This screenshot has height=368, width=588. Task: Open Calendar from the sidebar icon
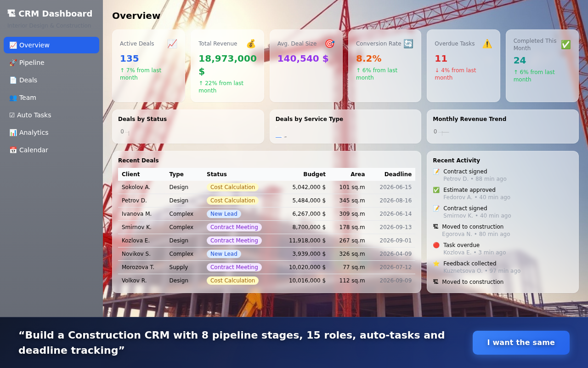[x=12, y=150]
